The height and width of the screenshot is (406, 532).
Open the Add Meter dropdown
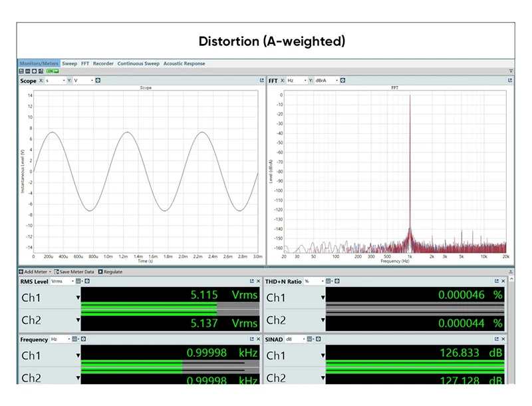(35, 272)
